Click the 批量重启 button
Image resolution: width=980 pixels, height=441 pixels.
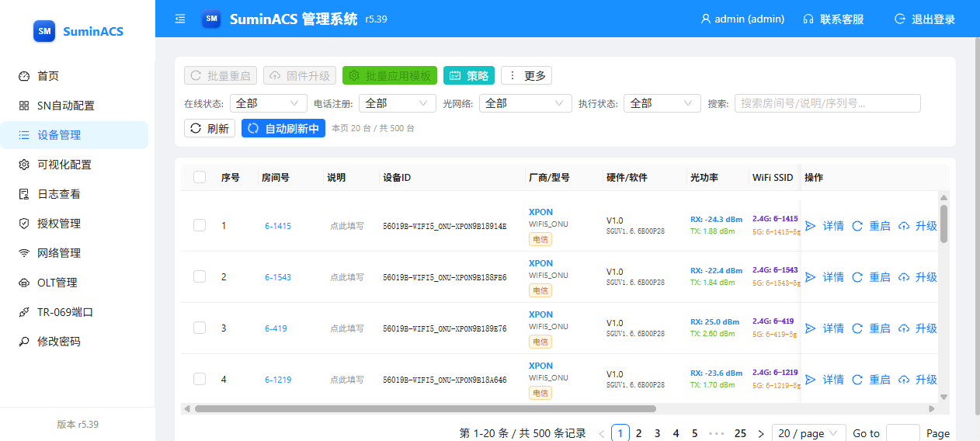pos(221,75)
